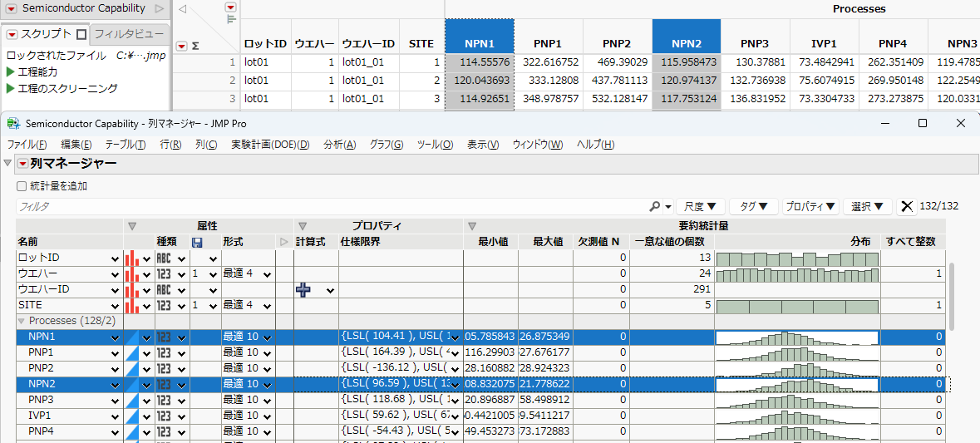Open the data type dropdown for PNP4 row
This screenshot has height=443, width=980.
[x=182, y=431]
